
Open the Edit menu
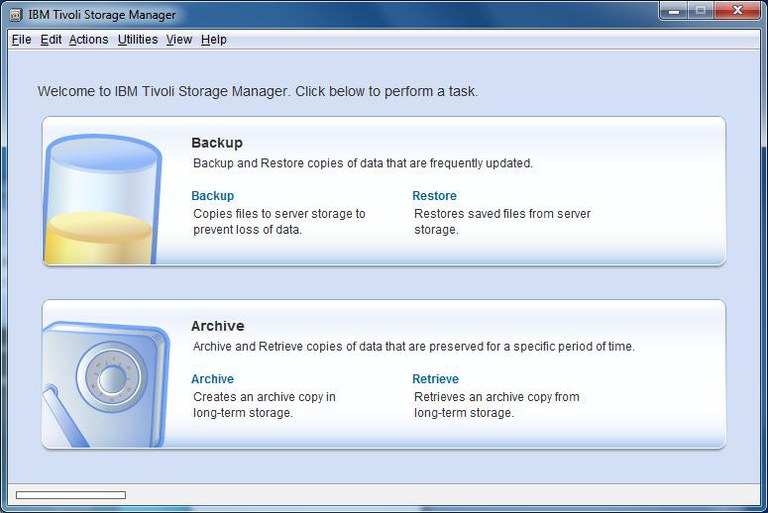(51, 40)
